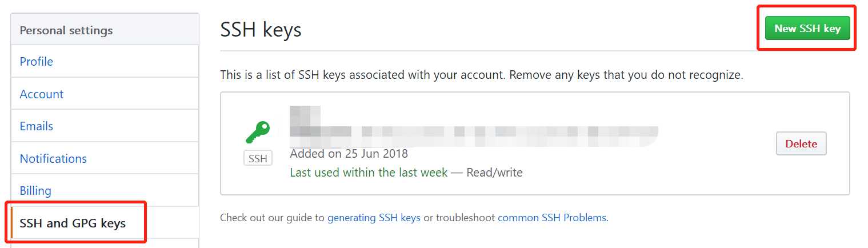Open the Billing settings page
Viewport: 868px width, 248px height.
[35, 191]
